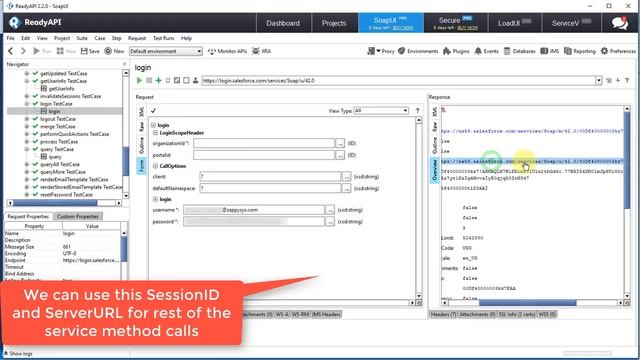The image size is (640, 360).
Task: Open the Environments manager
Action: tap(418, 51)
